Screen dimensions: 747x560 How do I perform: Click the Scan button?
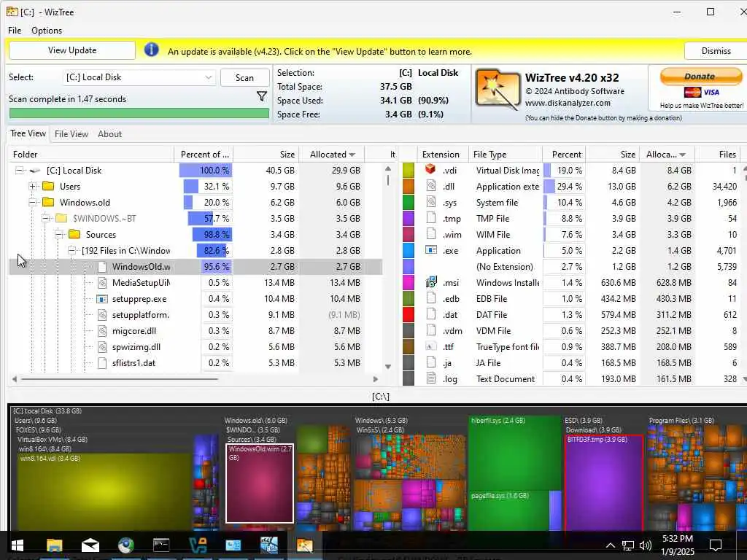pyautogui.click(x=244, y=77)
